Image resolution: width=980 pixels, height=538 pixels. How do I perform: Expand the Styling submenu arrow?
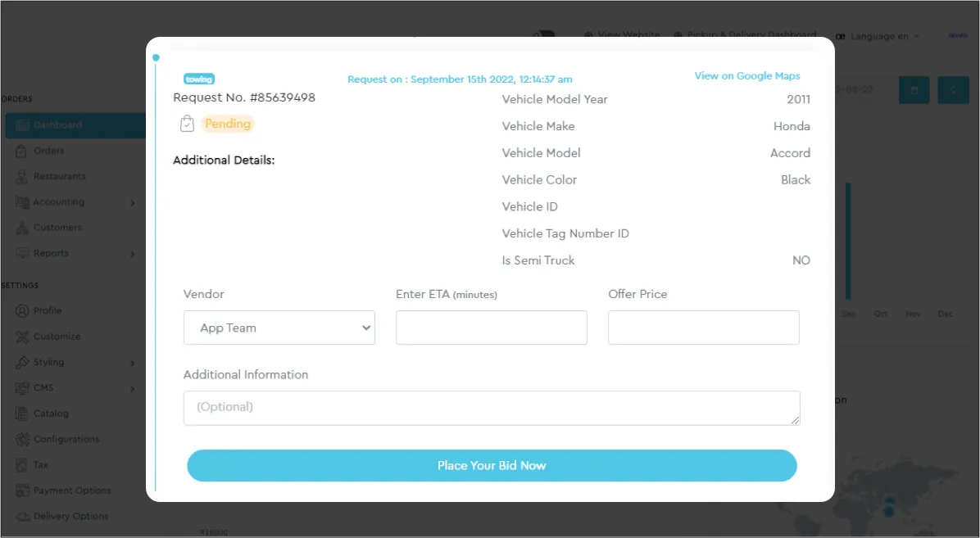click(132, 363)
